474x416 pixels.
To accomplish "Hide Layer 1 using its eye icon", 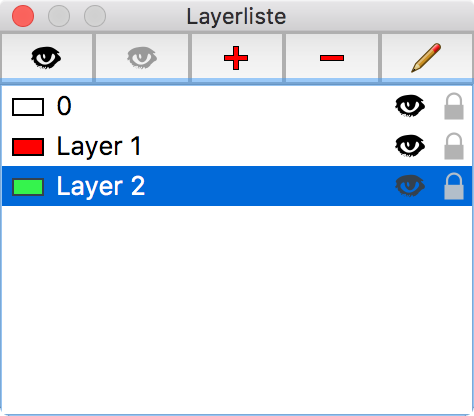I will coord(410,146).
